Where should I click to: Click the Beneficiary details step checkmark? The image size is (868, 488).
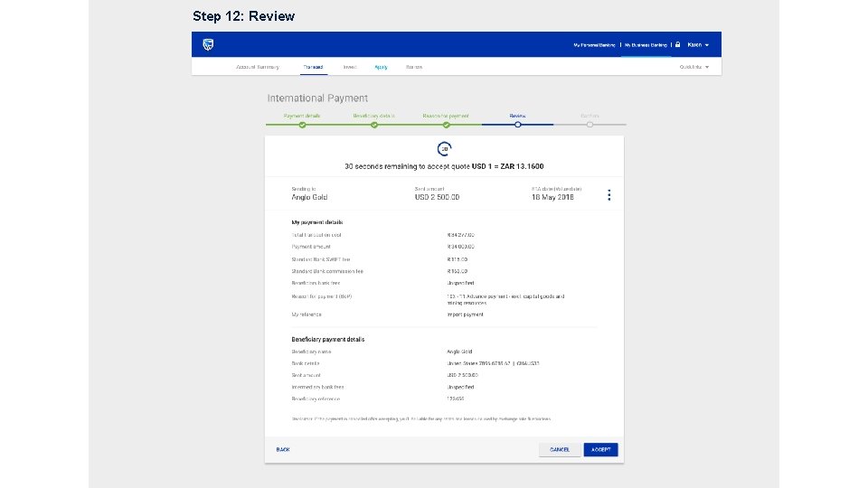click(x=374, y=125)
